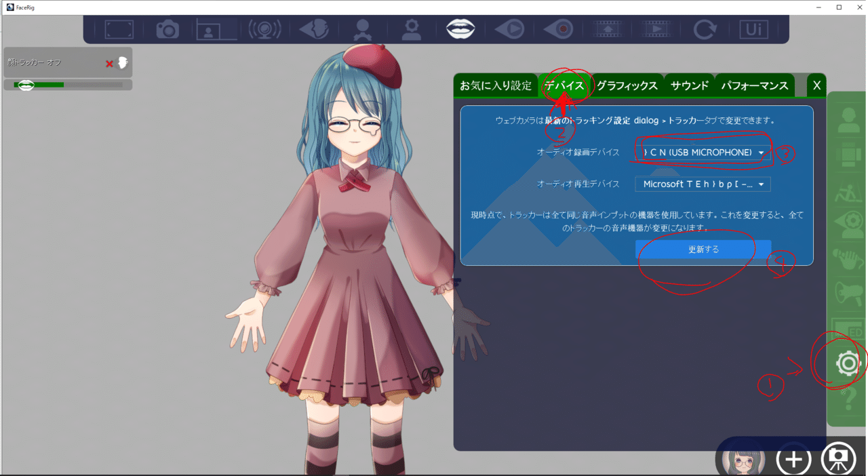Open settings with the gear icon
The width and height of the screenshot is (868, 476).
(848, 364)
